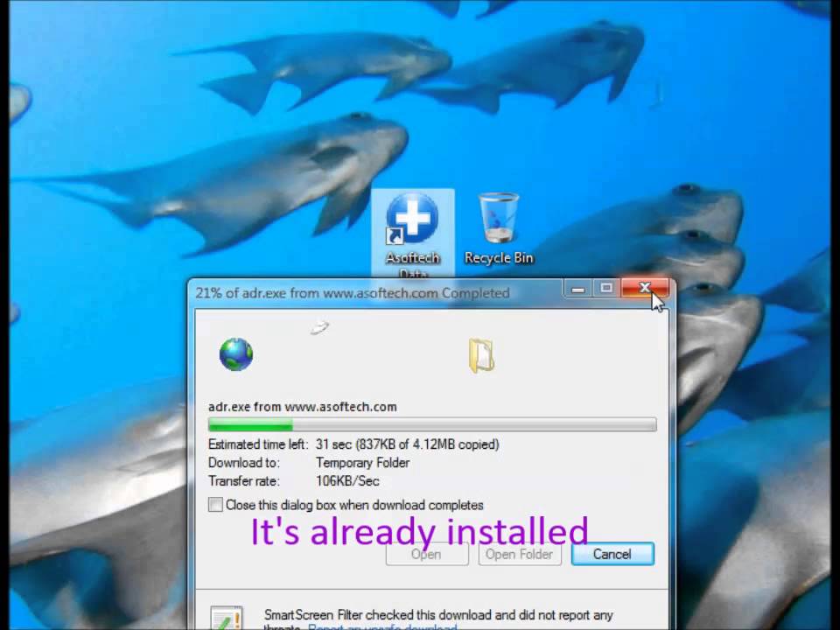Click the Report an unsafe download link
This screenshot has width=840, height=630.
[382, 626]
